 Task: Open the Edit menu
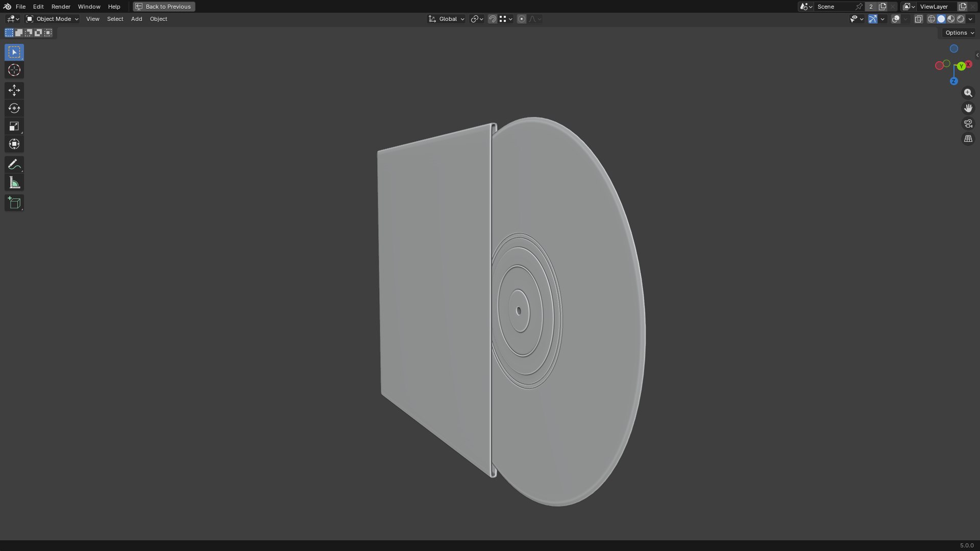pyautogui.click(x=38, y=7)
